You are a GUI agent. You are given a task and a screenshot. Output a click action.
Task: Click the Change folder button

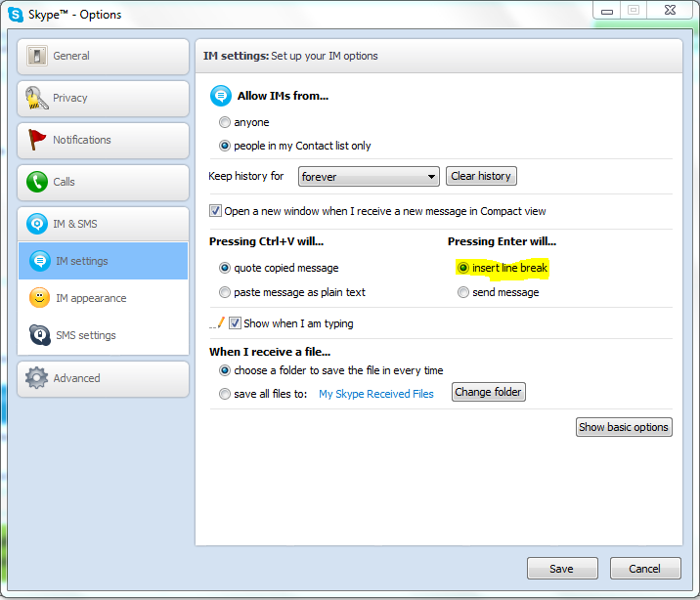click(489, 392)
